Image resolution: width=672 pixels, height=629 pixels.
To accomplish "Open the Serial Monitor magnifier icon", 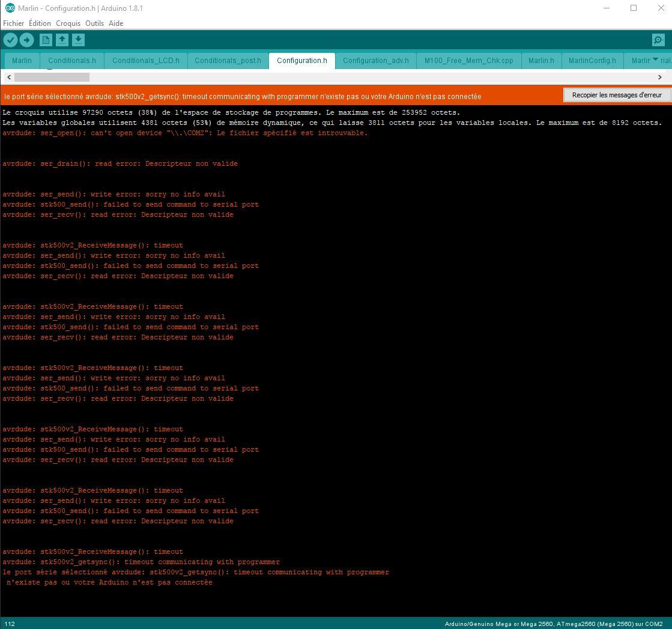I will click(658, 40).
